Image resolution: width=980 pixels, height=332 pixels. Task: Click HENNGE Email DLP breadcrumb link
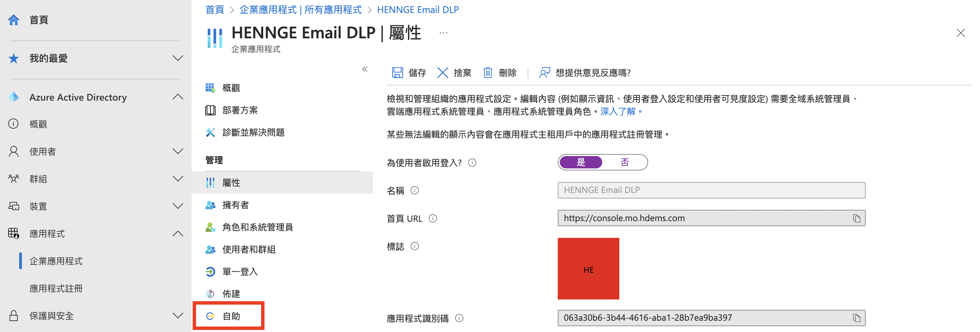point(418,10)
